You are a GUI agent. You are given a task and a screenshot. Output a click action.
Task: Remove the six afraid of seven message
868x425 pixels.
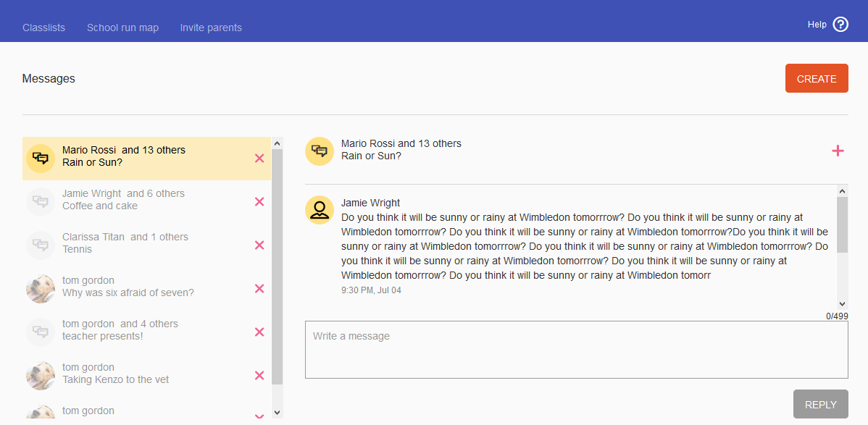tap(259, 288)
